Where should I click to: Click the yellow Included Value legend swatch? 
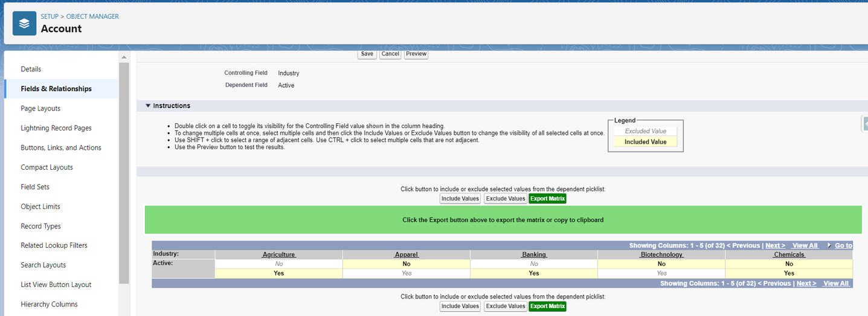(x=645, y=142)
